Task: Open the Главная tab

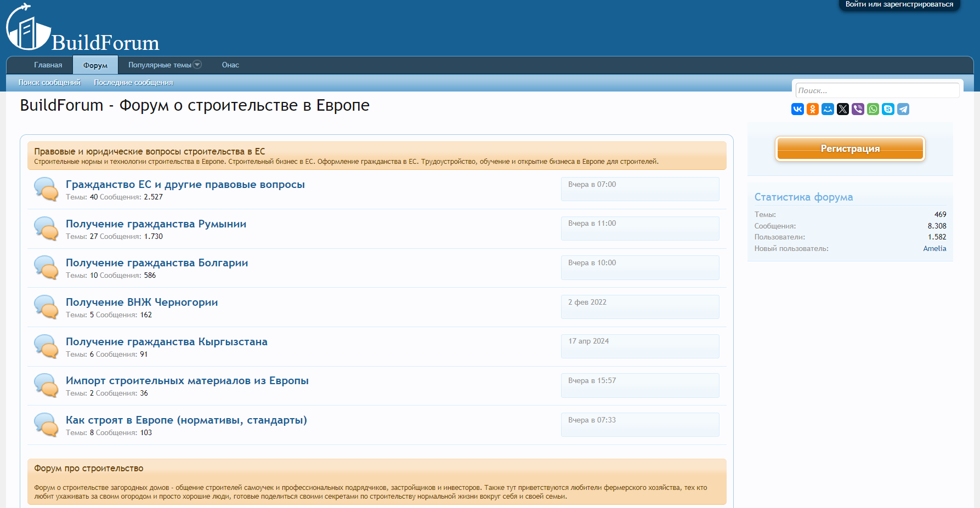Action: 48,65
